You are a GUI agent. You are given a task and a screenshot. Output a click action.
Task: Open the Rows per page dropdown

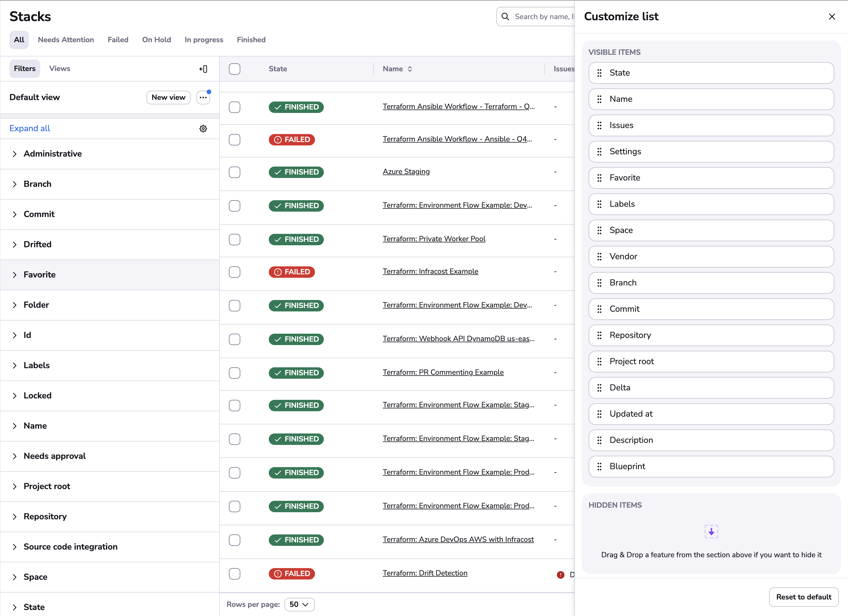tap(299, 604)
